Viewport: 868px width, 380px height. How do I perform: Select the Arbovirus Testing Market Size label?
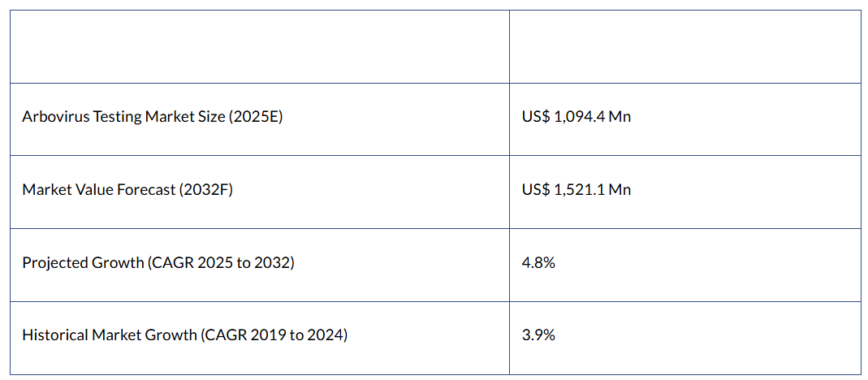coord(153,117)
